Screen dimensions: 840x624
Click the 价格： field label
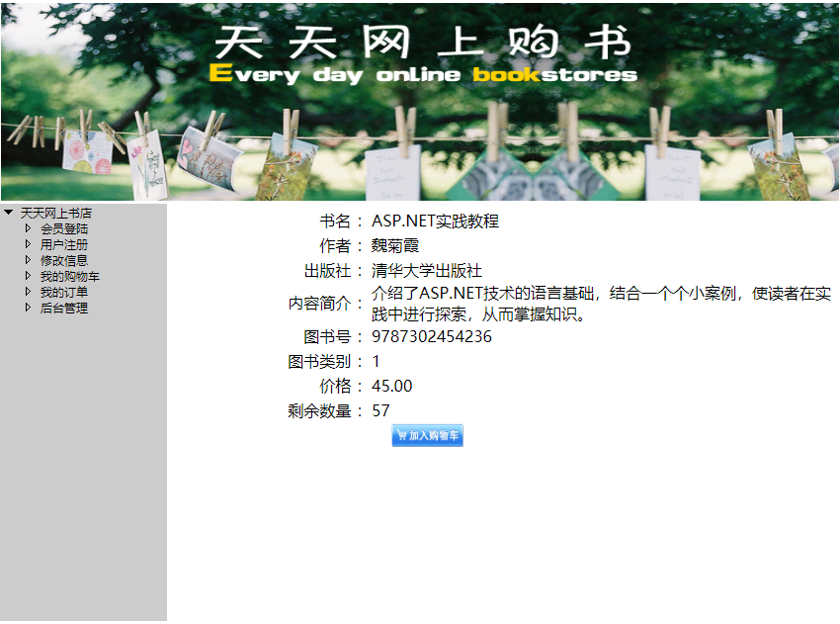click(343, 386)
